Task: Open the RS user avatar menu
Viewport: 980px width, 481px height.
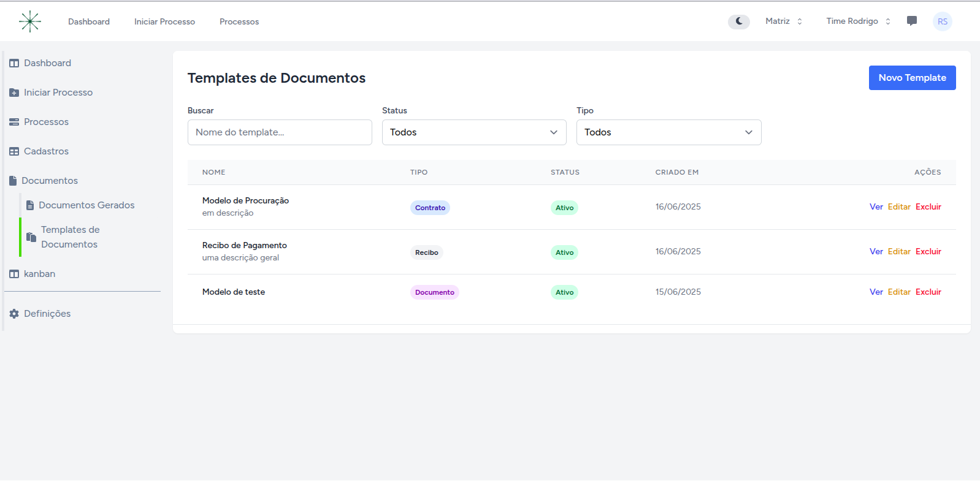Action: pos(943,21)
